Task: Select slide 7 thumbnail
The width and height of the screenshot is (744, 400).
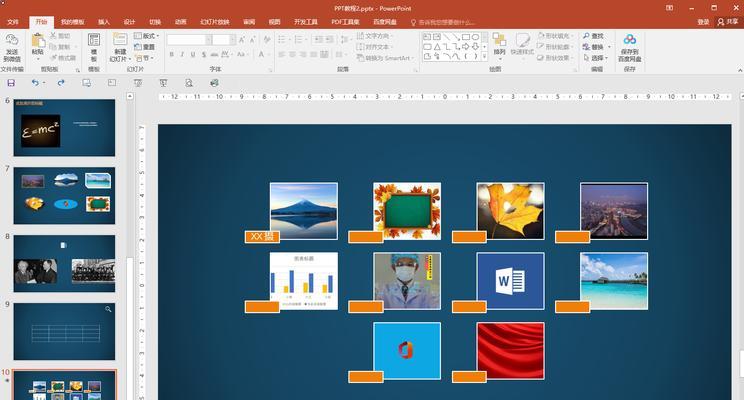Action: [64, 195]
